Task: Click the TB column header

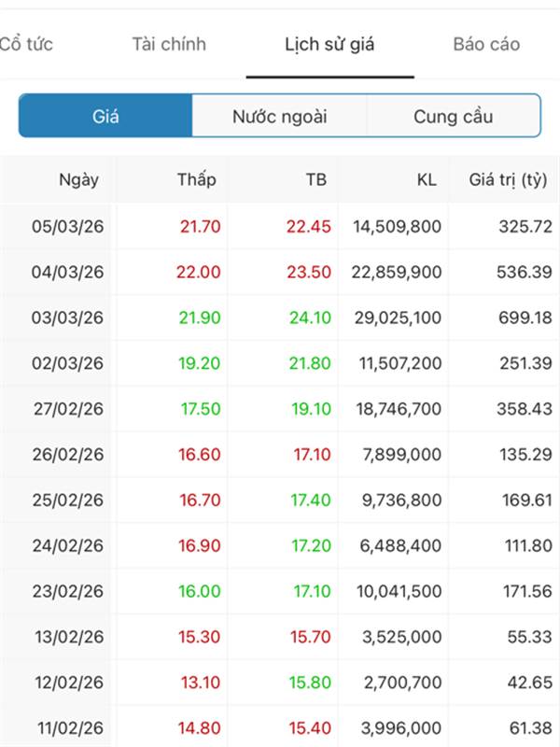Action: pos(316,180)
